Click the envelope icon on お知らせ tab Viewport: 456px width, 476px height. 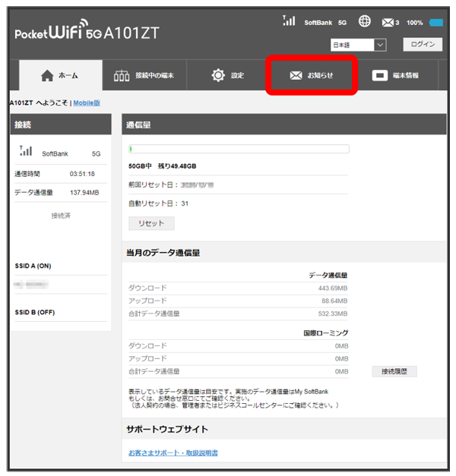(296, 75)
